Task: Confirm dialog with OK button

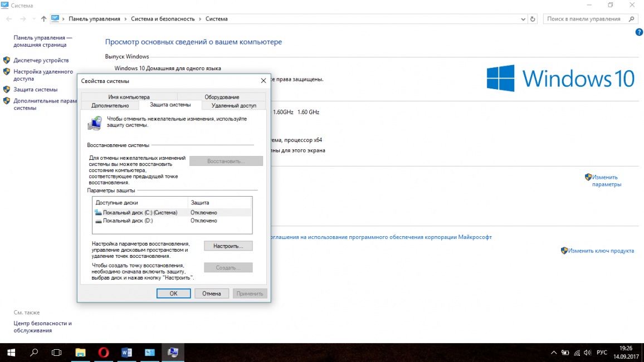Action: click(x=173, y=293)
